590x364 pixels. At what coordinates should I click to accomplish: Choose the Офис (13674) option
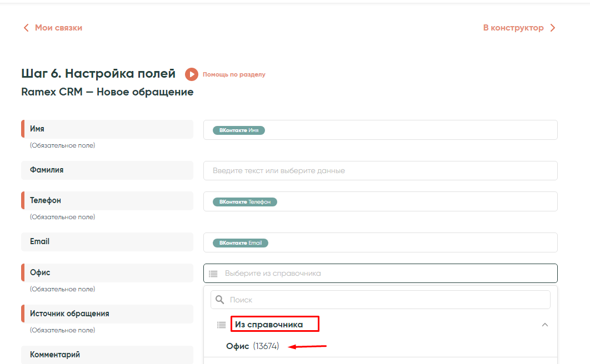coord(252,346)
